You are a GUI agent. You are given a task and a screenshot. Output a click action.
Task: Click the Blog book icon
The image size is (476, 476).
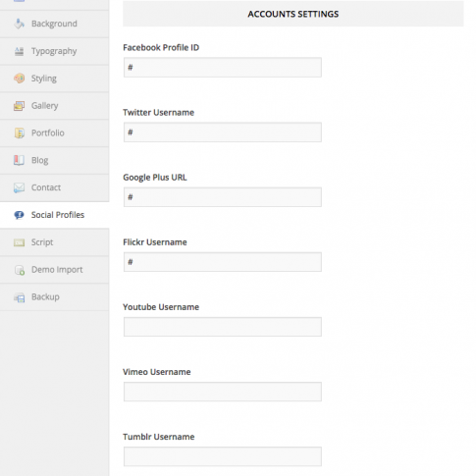[19, 160]
